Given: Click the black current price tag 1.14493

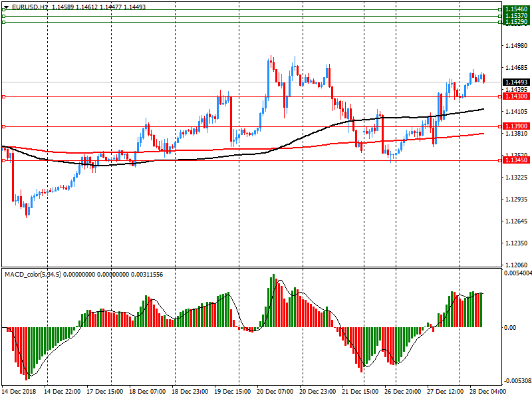Looking at the screenshot, I should tap(515, 82).
